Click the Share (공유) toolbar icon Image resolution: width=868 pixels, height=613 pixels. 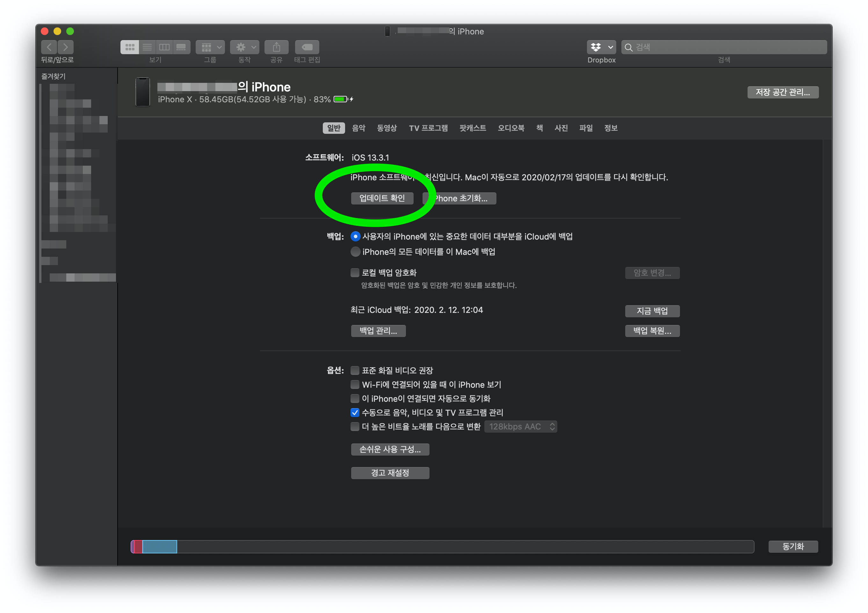[276, 47]
